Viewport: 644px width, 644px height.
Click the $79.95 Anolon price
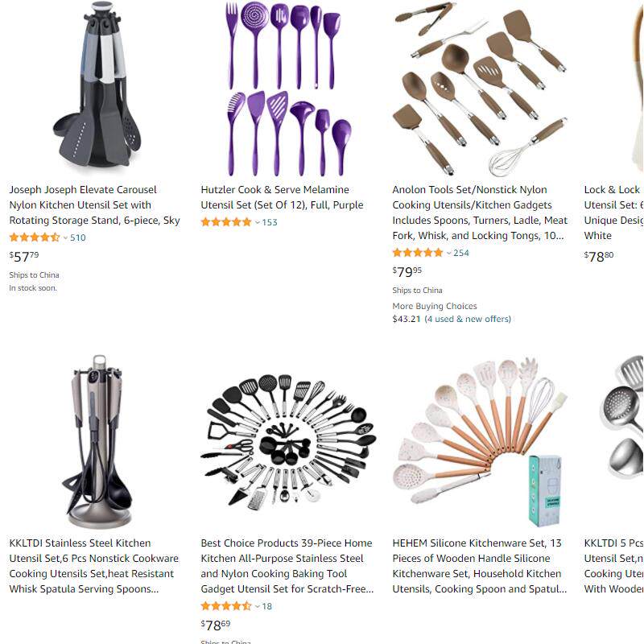coord(407,272)
